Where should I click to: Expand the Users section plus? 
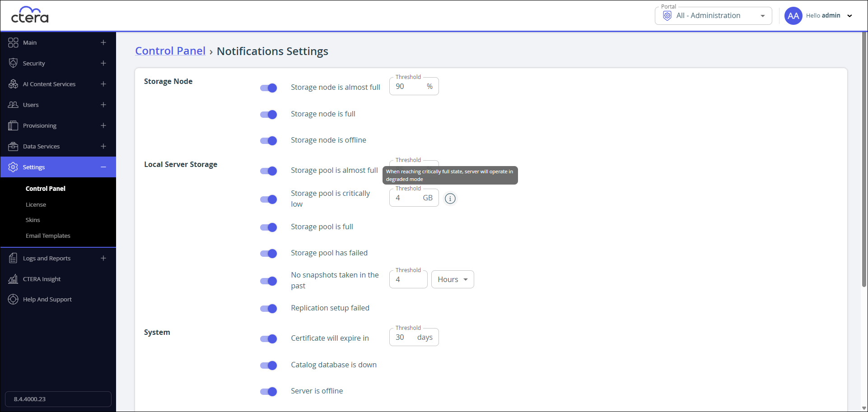[103, 105]
